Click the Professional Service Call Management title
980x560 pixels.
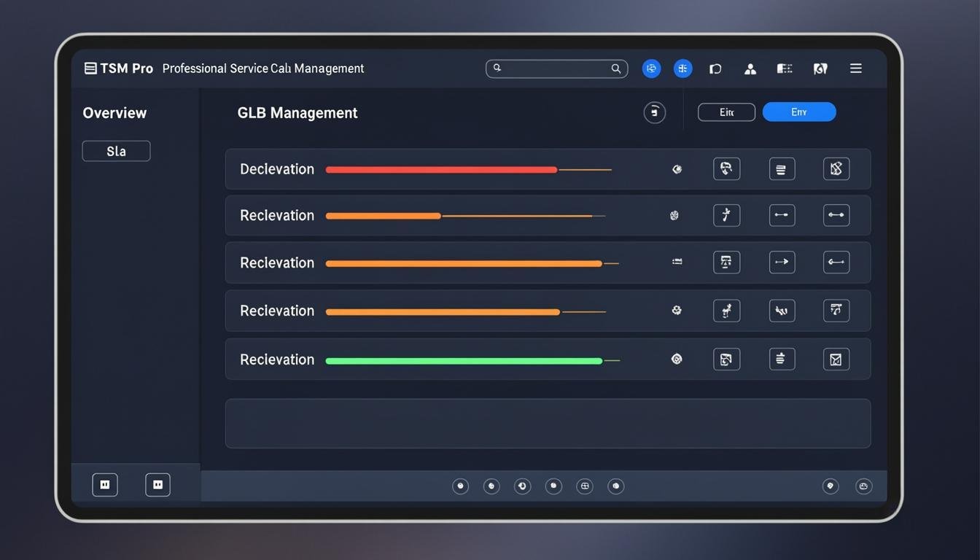click(x=263, y=69)
